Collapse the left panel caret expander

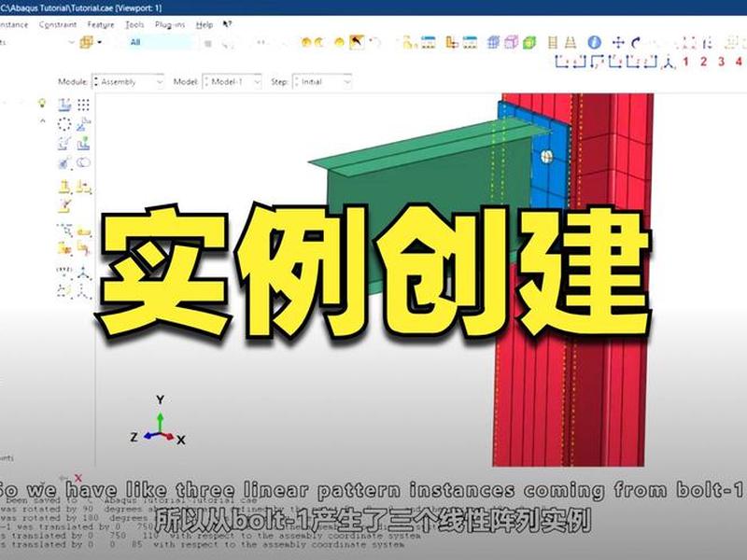pos(42,121)
